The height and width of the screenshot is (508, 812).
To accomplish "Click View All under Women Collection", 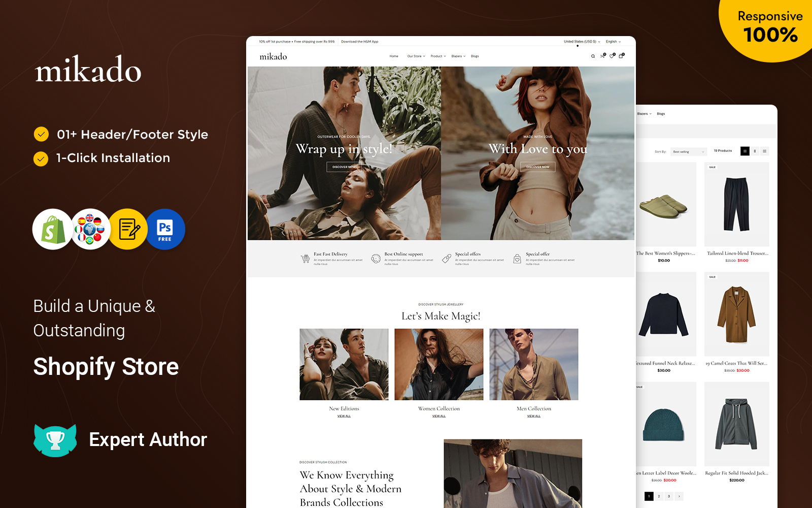I will click(x=439, y=416).
